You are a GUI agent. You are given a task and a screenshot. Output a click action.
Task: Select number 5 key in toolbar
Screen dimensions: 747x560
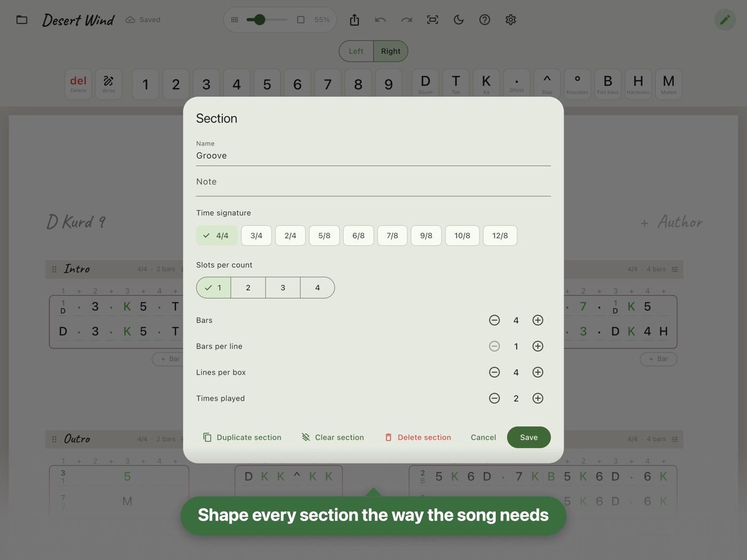coord(267,84)
